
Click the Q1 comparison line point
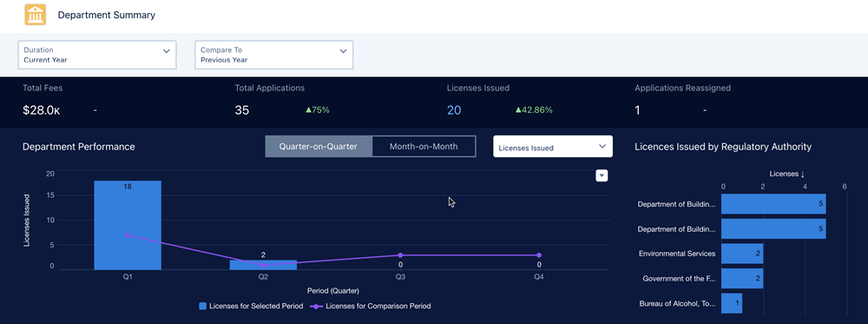click(128, 235)
